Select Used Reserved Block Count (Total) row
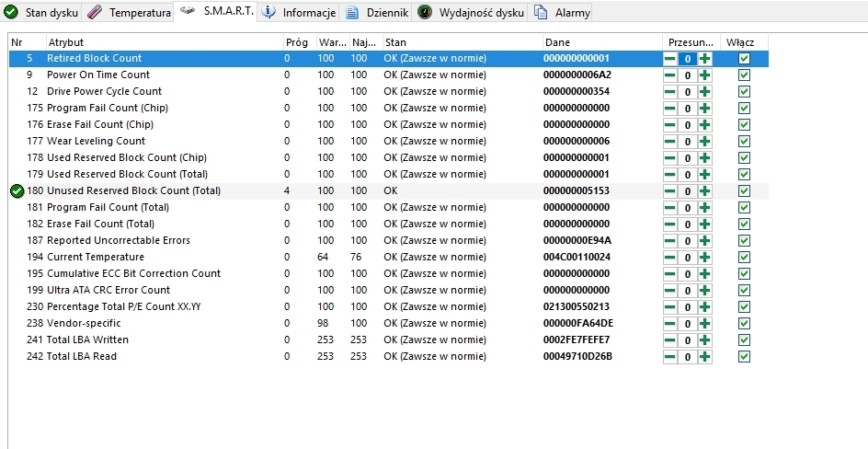 [389, 174]
